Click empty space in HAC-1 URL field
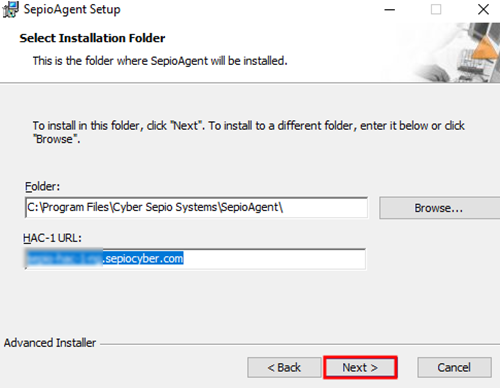 [x=273, y=259]
